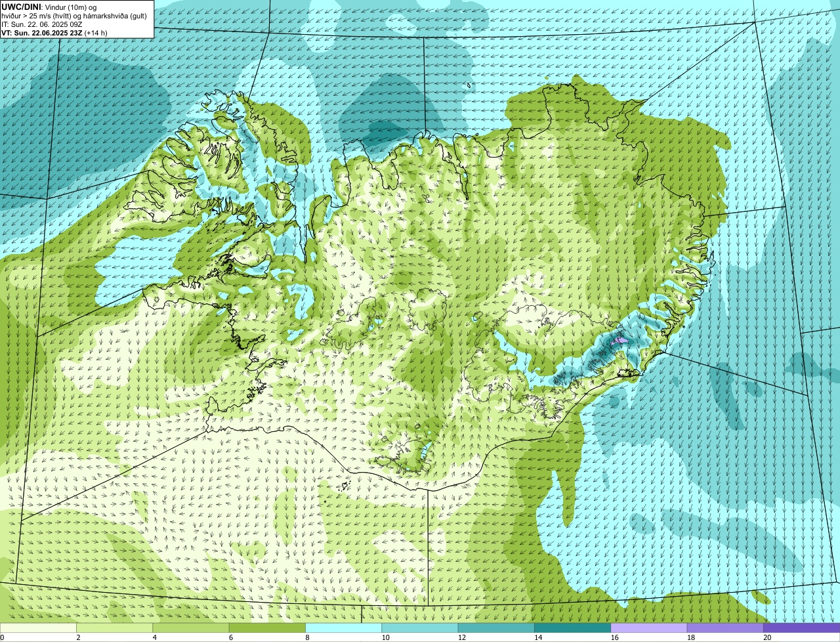
Task: Click the "VT: Sun. 22.06.2025 23Z (+14 h)" line
Action: (x=54, y=32)
